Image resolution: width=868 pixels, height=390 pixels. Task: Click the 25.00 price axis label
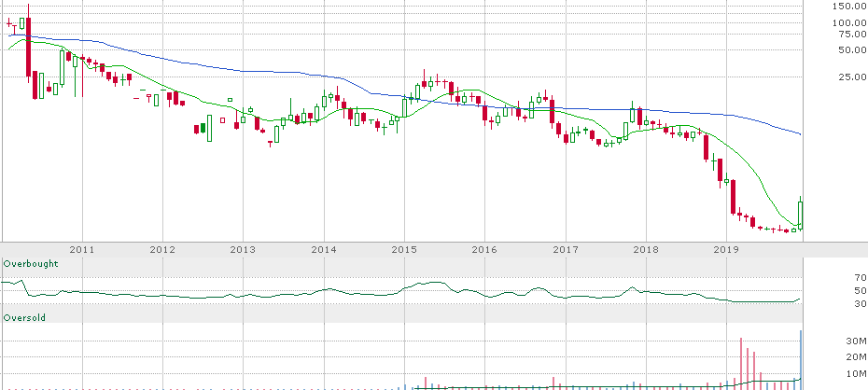coord(852,77)
